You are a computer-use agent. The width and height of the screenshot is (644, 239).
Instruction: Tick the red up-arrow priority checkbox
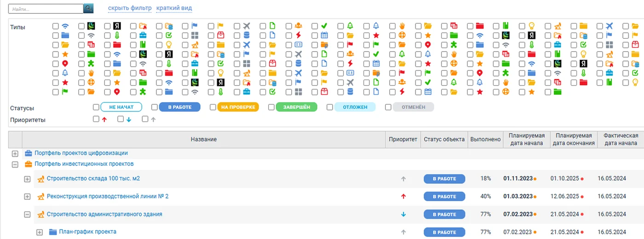pos(96,119)
